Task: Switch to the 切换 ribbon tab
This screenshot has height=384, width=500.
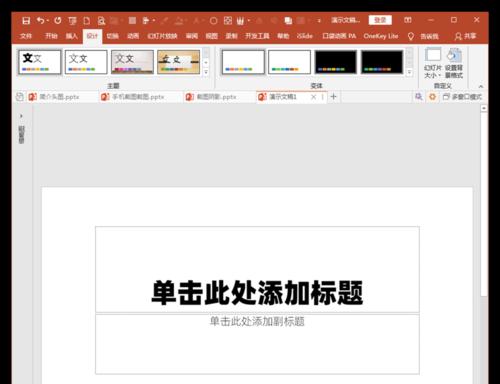Action: 113,36
